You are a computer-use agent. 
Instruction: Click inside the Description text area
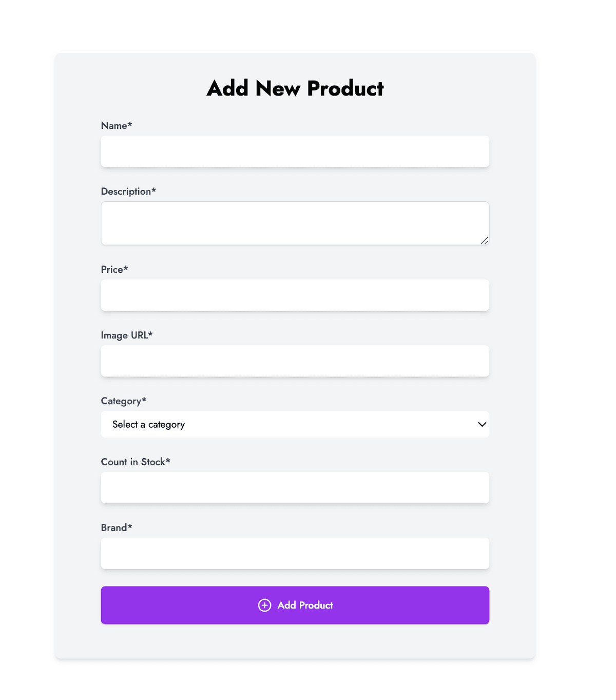tap(295, 223)
